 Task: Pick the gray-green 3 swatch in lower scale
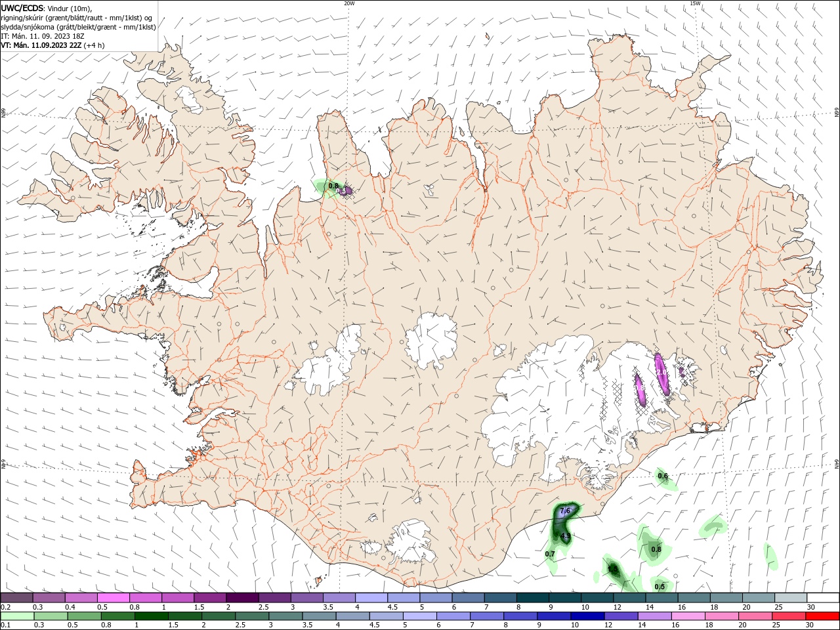[x=285, y=616]
